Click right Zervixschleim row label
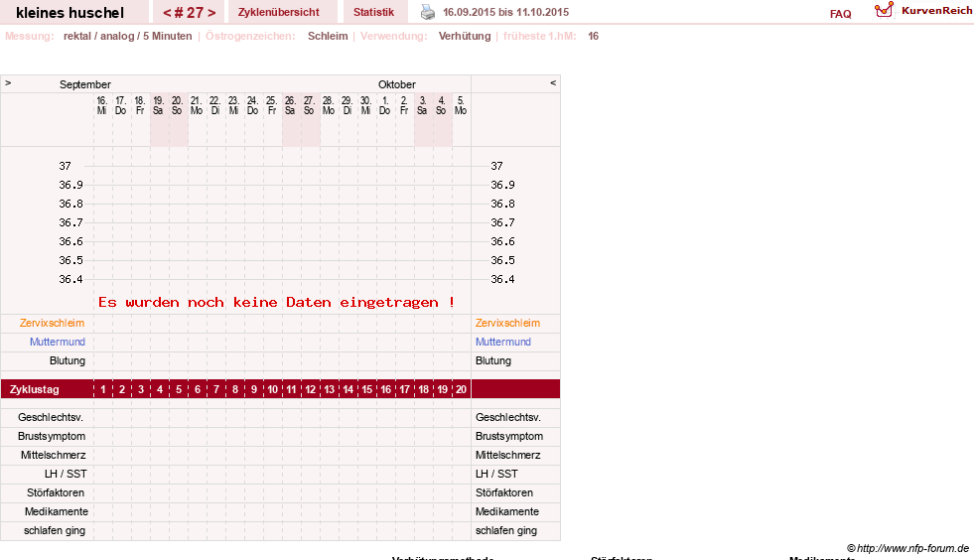 (507, 323)
